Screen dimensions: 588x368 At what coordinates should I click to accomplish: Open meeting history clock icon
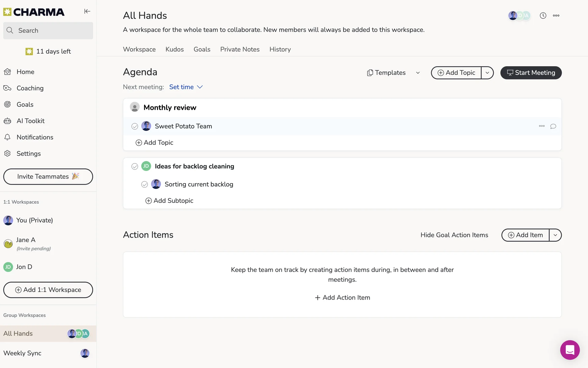tap(543, 16)
